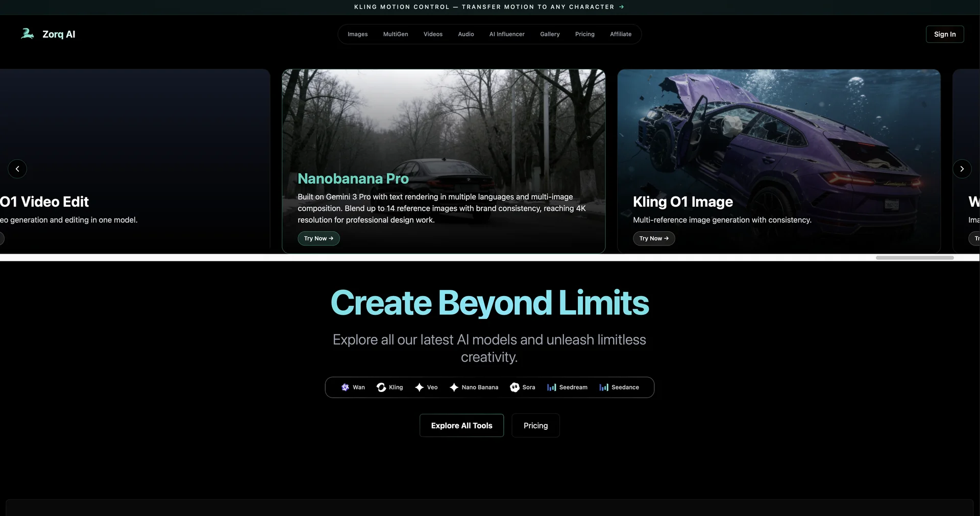The image size is (980, 516).
Task: Select the Sora model icon
Action: (x=516, y=387)
